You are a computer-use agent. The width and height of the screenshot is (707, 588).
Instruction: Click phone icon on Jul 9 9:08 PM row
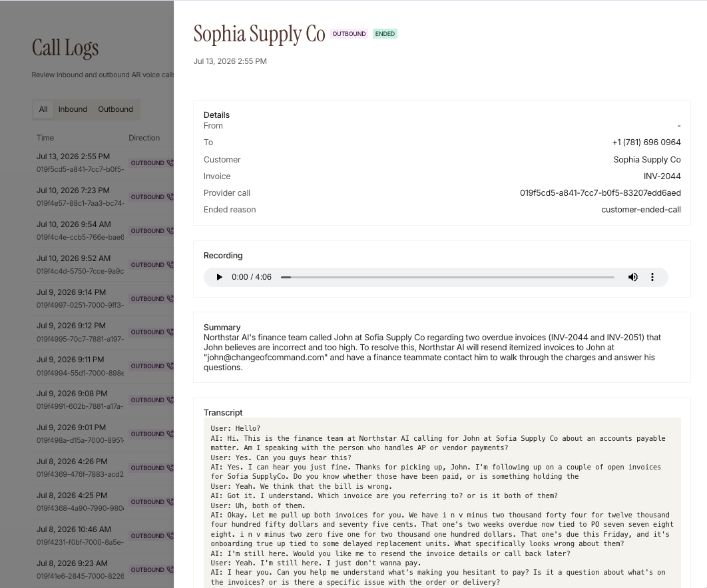170,400
